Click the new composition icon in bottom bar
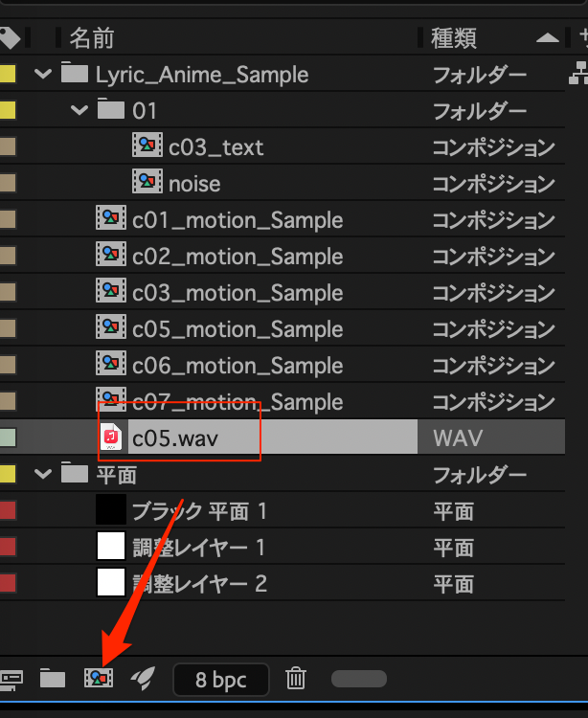This screenshot has height=718, width=588. (99, 679)
